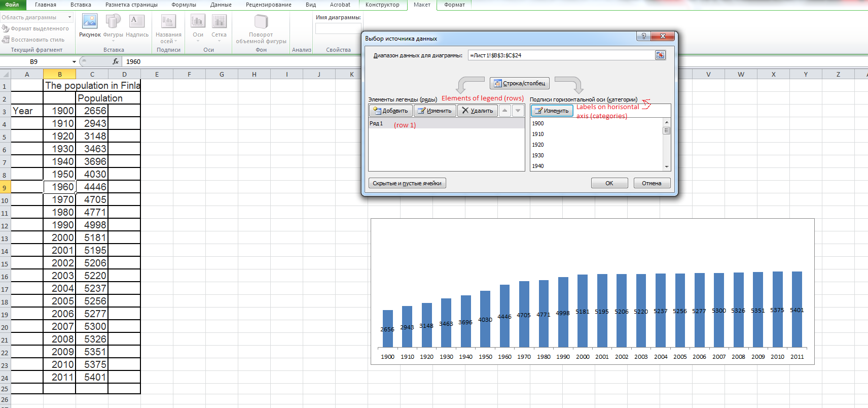The height and width of the screenshot is (408, 868).
Task: Click the move series down arrow
Action: [x=518, y=111]
